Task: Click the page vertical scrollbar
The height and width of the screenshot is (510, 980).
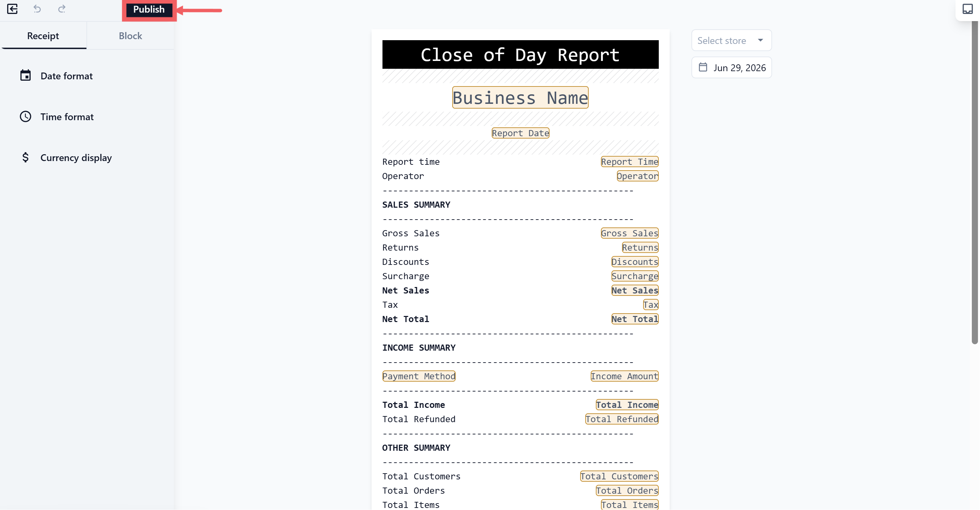Action: [974, 183]
